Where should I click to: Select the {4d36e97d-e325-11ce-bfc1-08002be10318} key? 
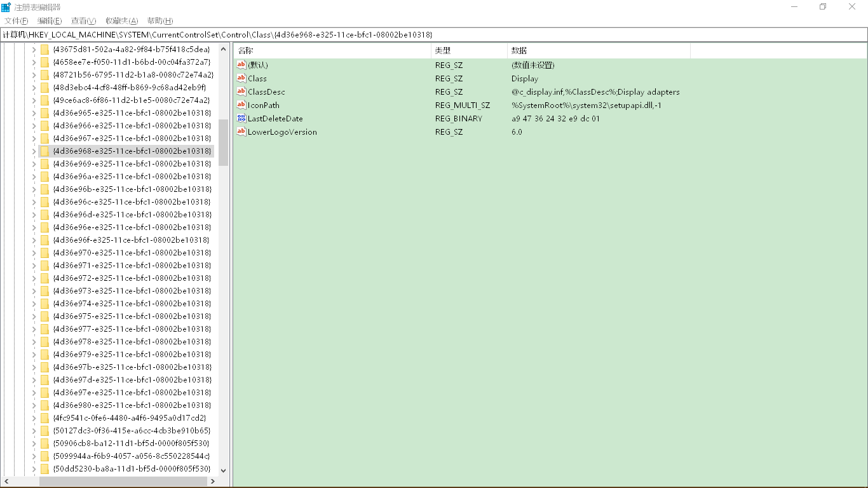tap(132, 380)
